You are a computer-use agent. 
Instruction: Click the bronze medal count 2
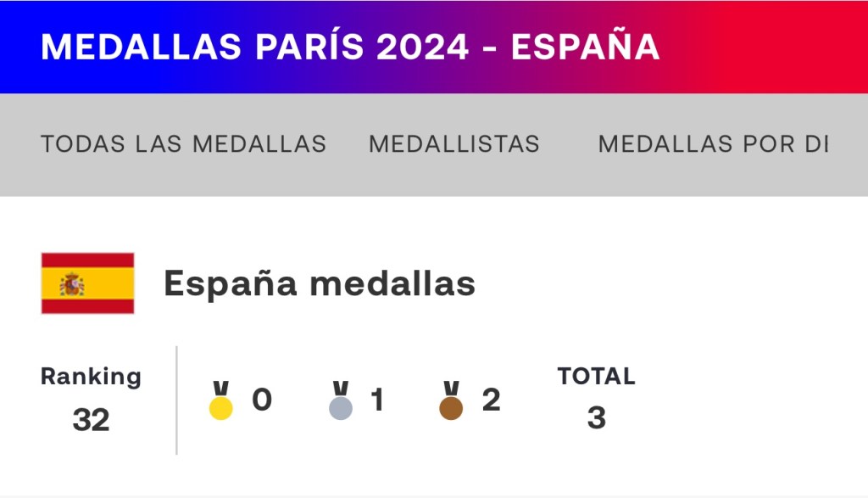tap(491, 400)
